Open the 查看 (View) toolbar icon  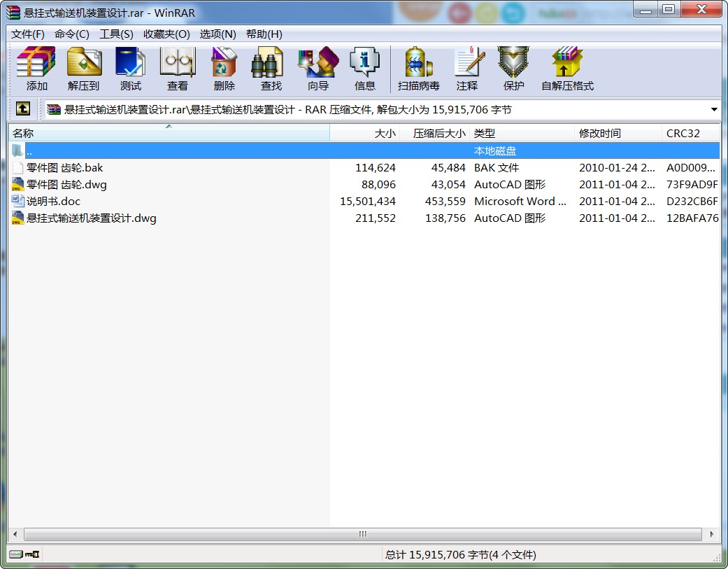[178, 62]
